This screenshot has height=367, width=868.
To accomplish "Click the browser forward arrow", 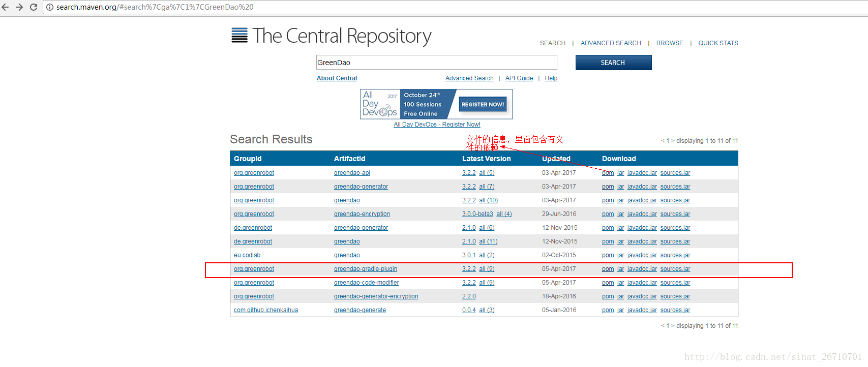I will [19, 7].
